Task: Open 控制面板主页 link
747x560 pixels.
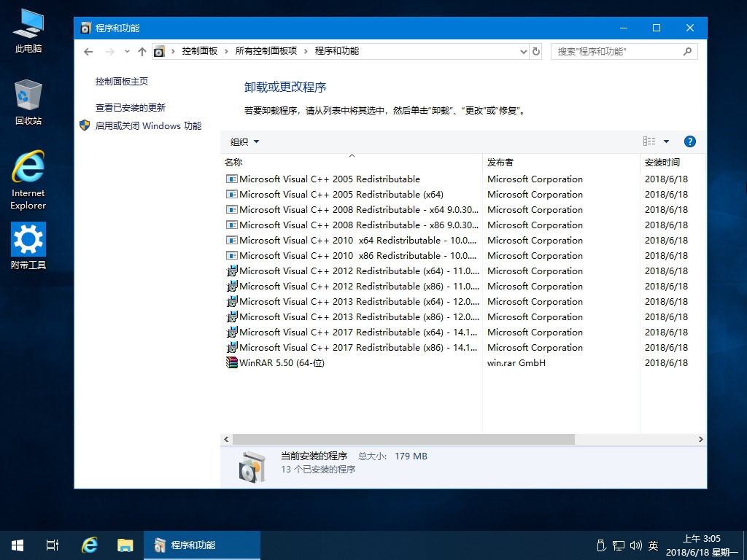Action: pyautogui.click(x=122, y=82)
